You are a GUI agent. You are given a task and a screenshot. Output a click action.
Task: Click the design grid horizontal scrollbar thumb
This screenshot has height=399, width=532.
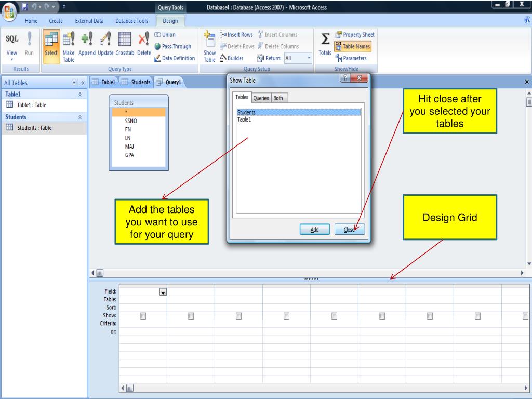point(130,388)
